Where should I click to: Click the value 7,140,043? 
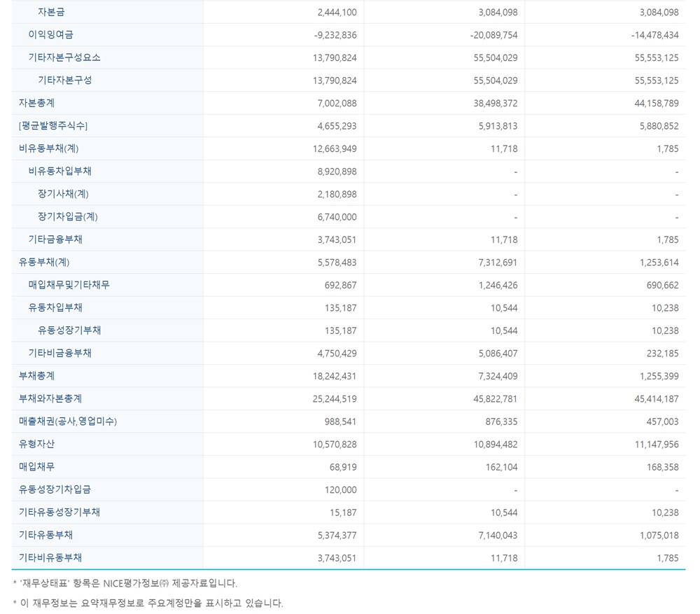(x=498, y=536)
